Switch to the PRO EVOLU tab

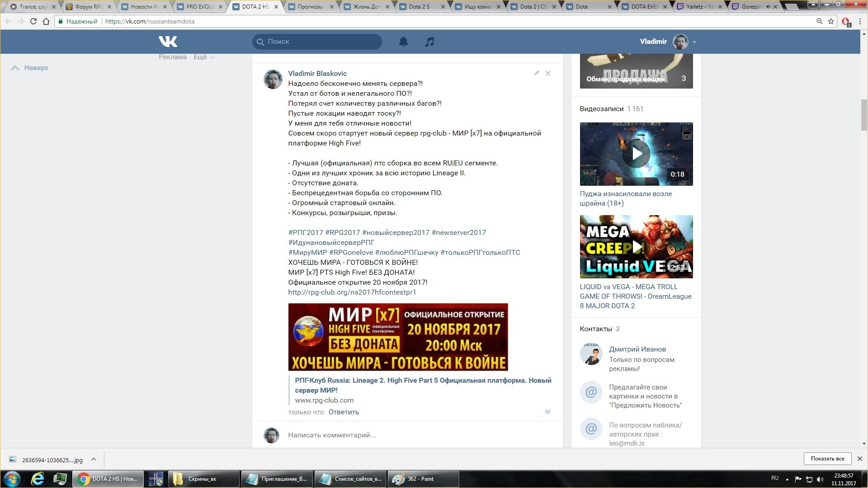pyautogui.click(x=200, y=7)
